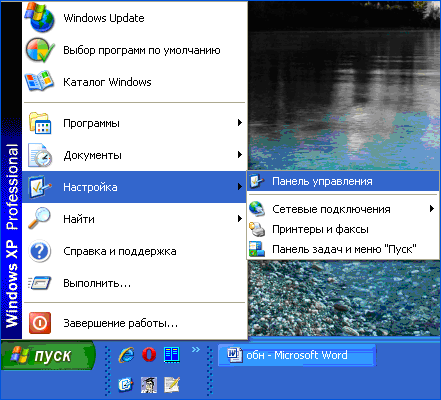Expand the Программы submenu arrow
This screenshot has width=441, height=400.
[x=239, y=123]
